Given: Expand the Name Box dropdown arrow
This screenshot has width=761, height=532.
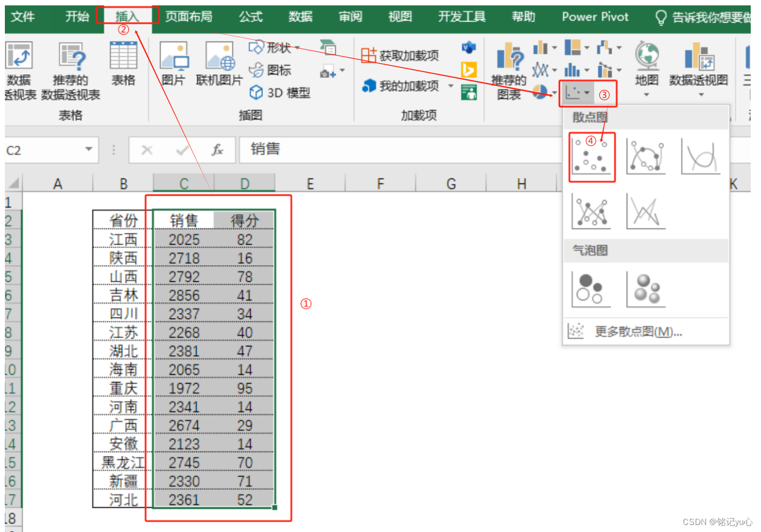Looking at the screenshot, I should (x=89, y=149).
